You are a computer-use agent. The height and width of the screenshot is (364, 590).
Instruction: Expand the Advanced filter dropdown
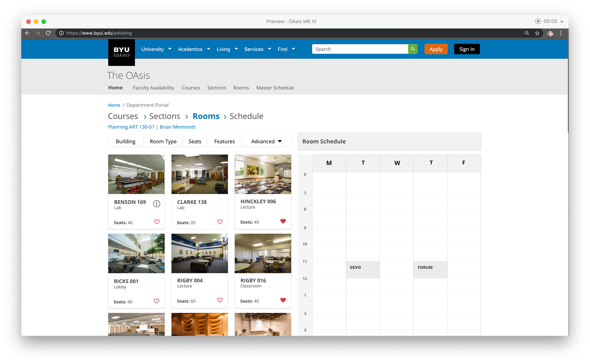point(266,141)
